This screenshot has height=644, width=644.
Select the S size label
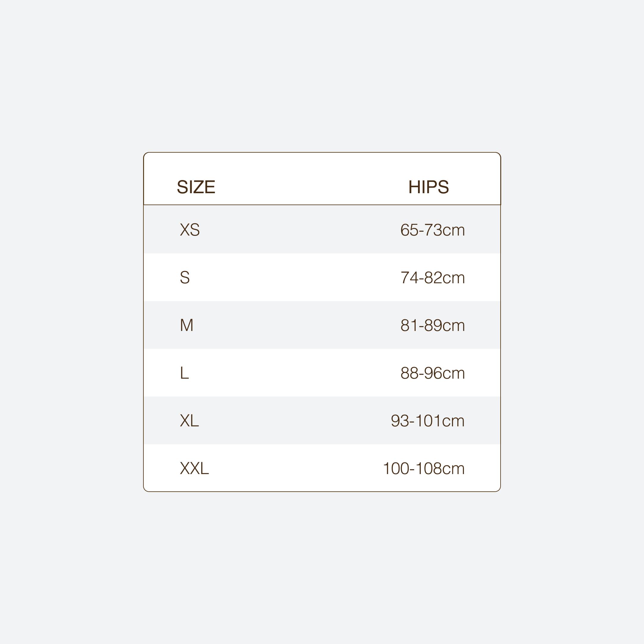click(x=185, y=277)
